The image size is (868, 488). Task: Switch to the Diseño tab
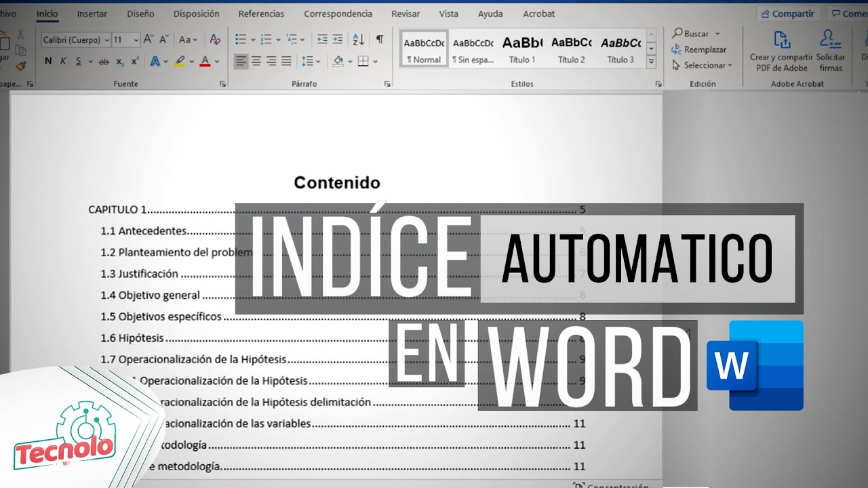pyautogui.click(x=140, y=14)
